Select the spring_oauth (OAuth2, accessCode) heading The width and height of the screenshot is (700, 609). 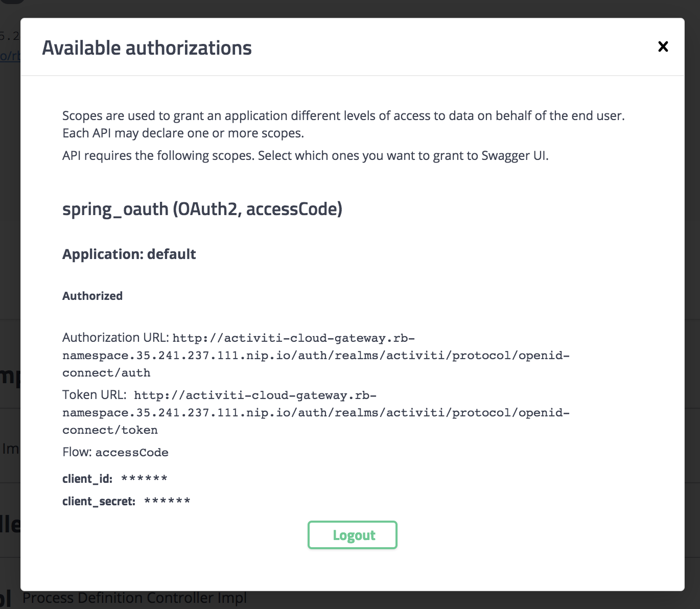point(202,209)
